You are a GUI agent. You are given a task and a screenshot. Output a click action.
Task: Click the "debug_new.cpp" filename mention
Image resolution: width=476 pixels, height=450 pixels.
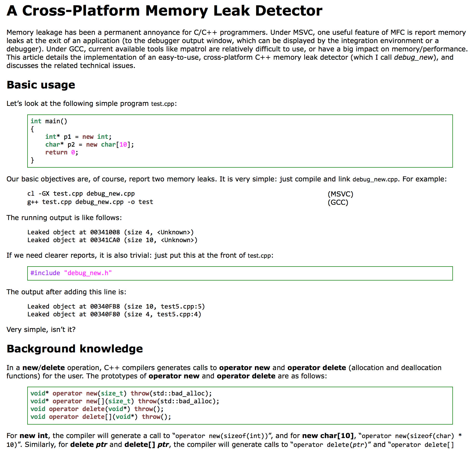[x=375, y=179]
